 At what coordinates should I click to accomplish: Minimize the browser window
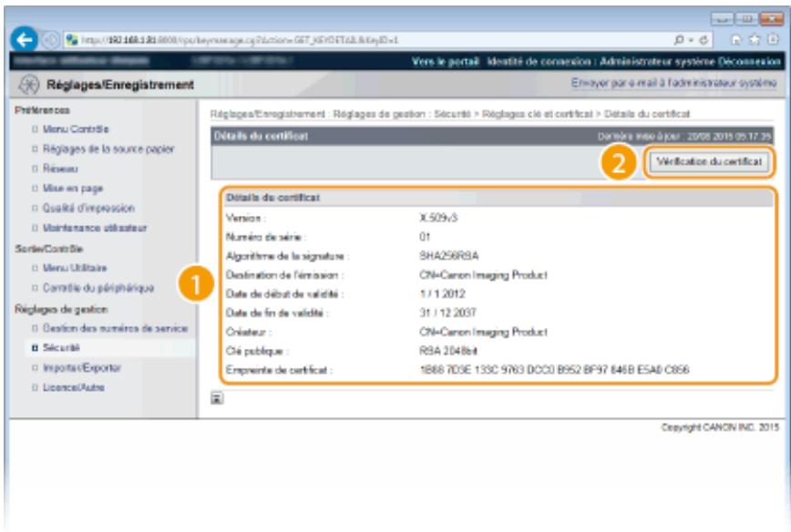[x=722, y=19]
